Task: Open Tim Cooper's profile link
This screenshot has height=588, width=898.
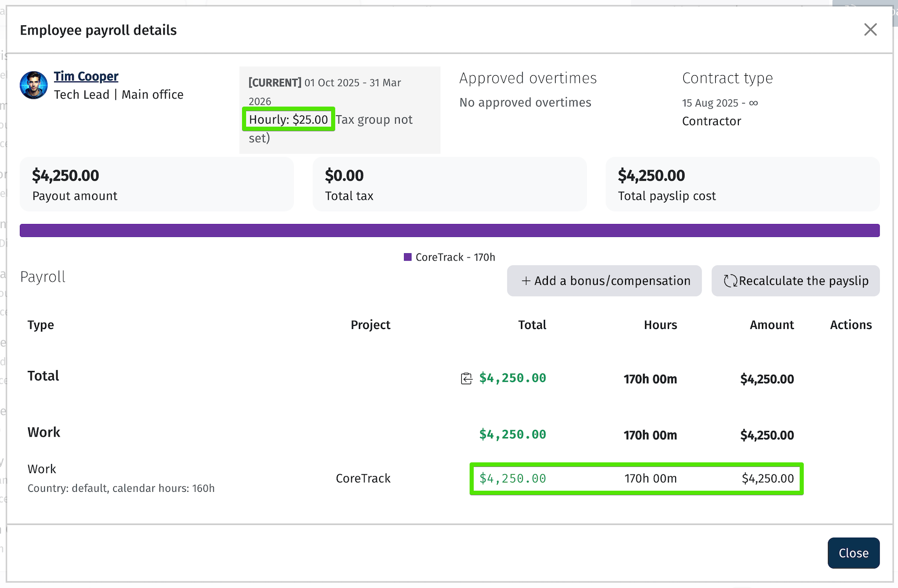Action: 86,76
